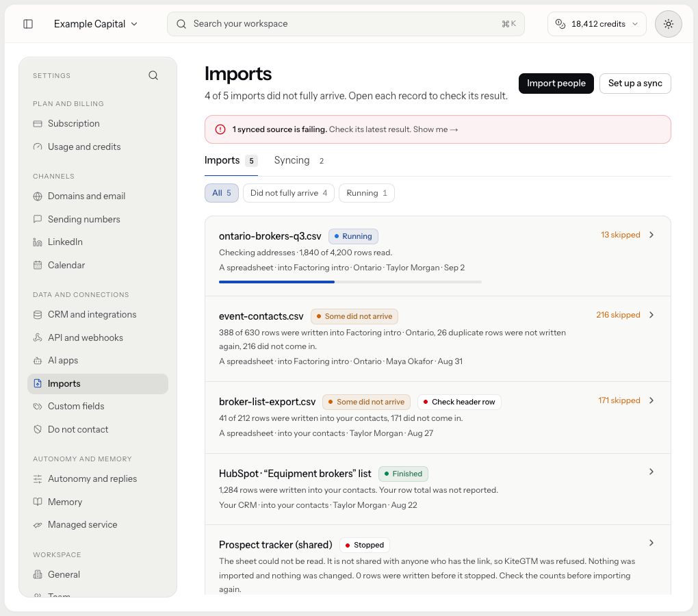Click the red alert warning icon
This screenshot has width=698, height=616.
(220, 129)
